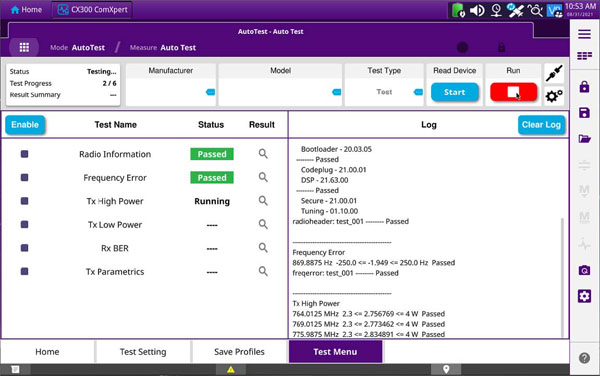Toggle the Tx Low Power checkbox

coord(24,225)
